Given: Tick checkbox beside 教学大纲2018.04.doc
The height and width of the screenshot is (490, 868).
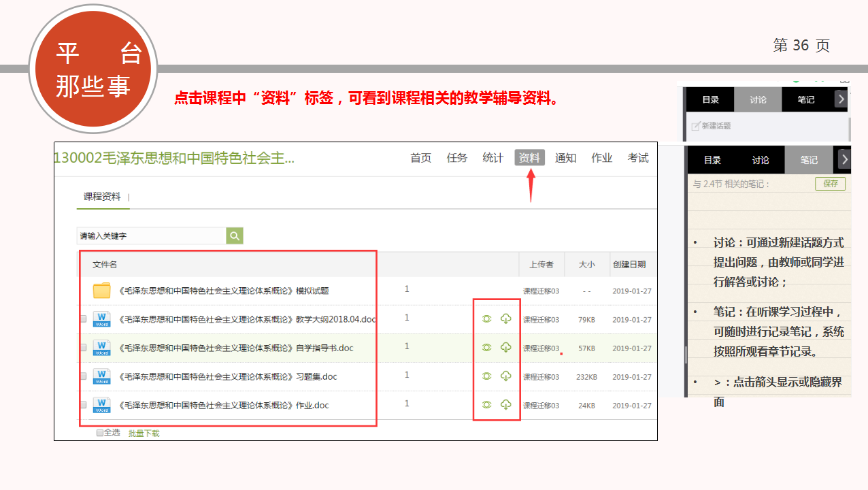Looking at the screenshot, I should point(83,319).
